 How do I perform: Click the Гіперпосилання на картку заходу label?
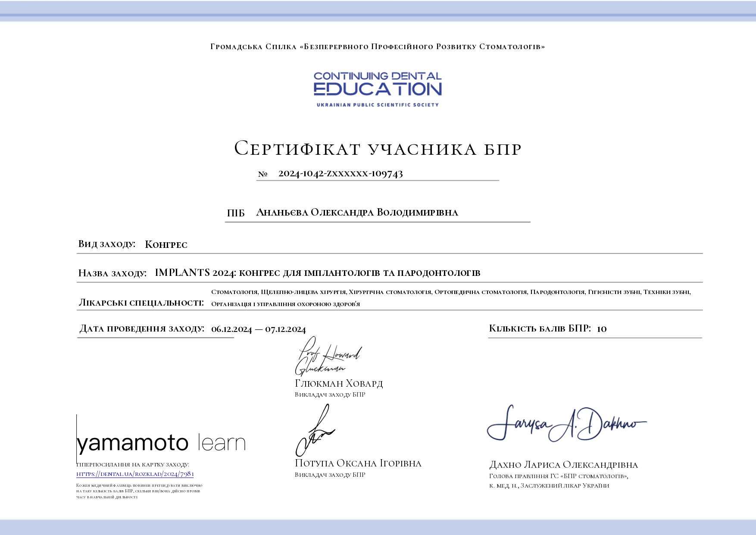click(133, 465)
